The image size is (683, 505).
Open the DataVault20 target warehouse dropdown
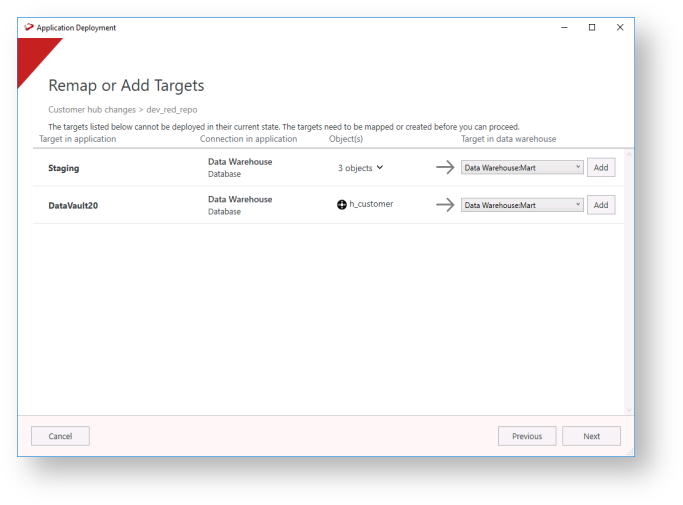[x=522, y=205]
